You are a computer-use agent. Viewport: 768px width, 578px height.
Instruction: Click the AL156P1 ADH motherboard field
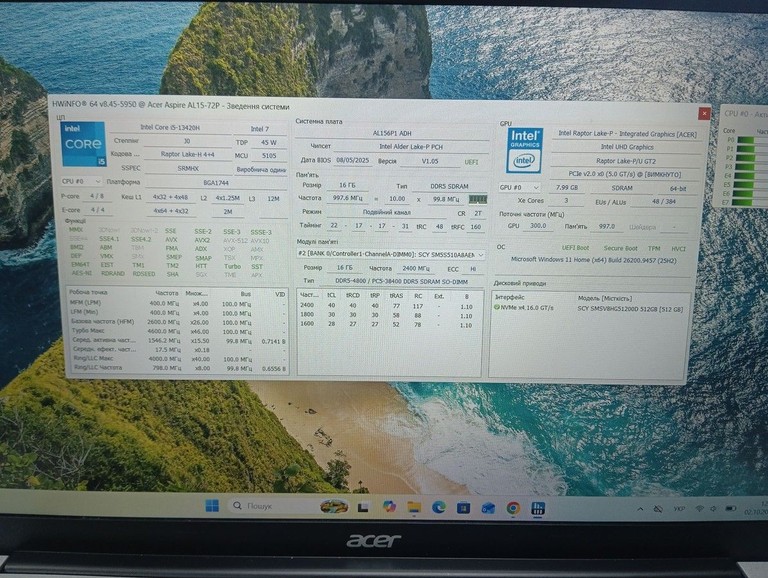tap(392, 133)
